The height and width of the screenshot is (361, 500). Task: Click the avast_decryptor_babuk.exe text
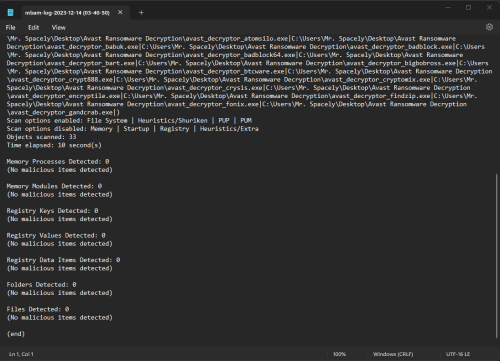pos(93,47)
